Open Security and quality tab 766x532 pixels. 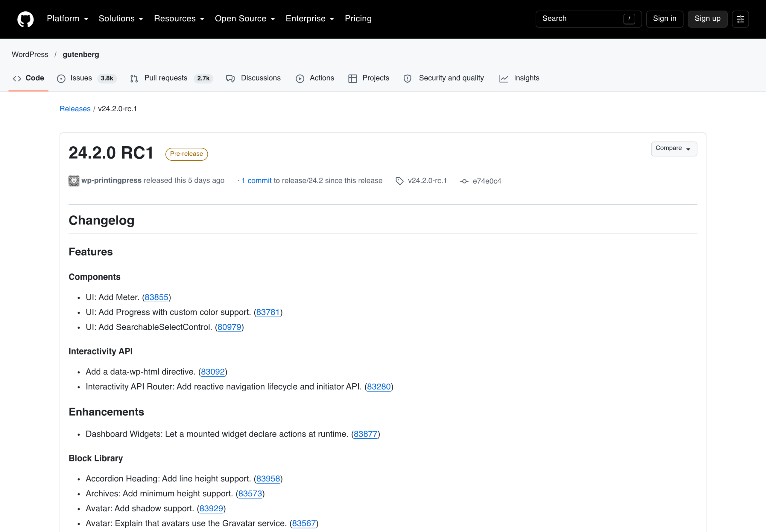tap(444, 78)
